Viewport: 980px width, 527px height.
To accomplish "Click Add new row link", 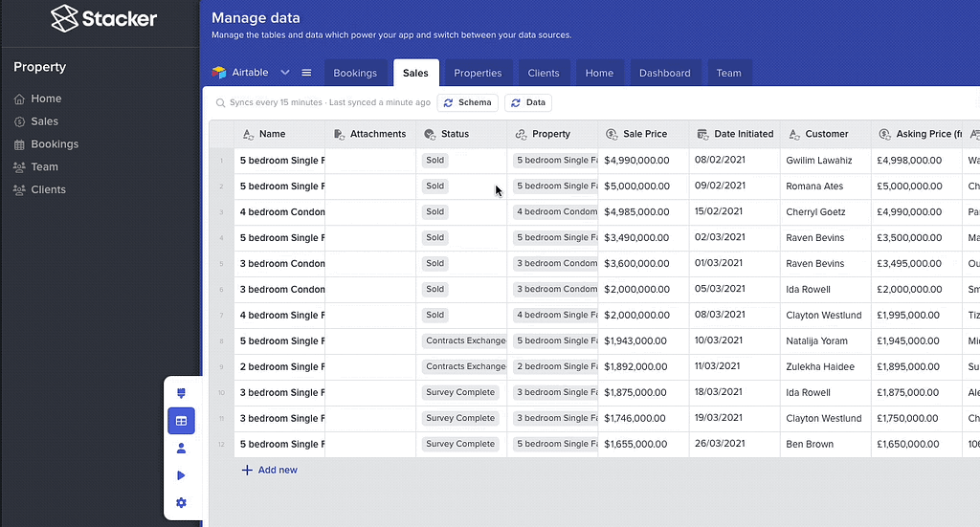I will tap(269, 470).
